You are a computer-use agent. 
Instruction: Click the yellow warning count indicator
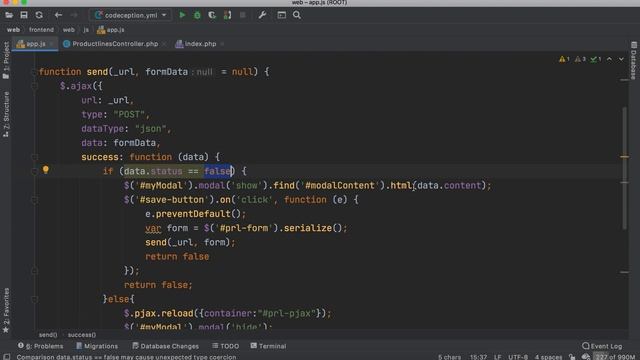[x=564, y=59]
